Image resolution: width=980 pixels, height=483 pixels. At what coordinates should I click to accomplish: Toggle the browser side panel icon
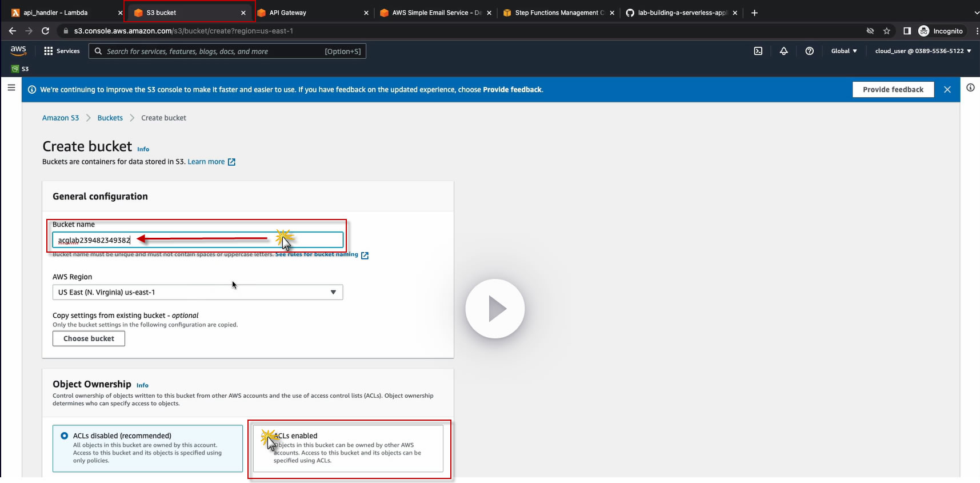(907, 31)
